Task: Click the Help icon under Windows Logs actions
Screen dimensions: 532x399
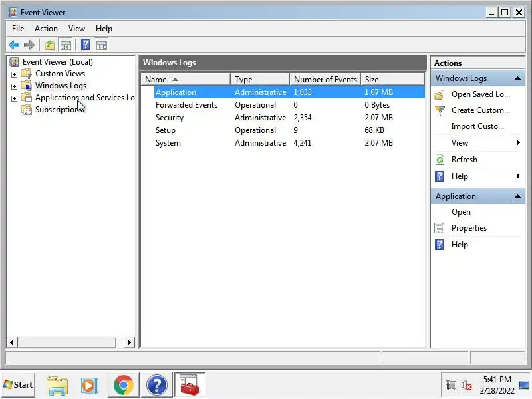Action: pyautogui.click(x=440, y=176)
